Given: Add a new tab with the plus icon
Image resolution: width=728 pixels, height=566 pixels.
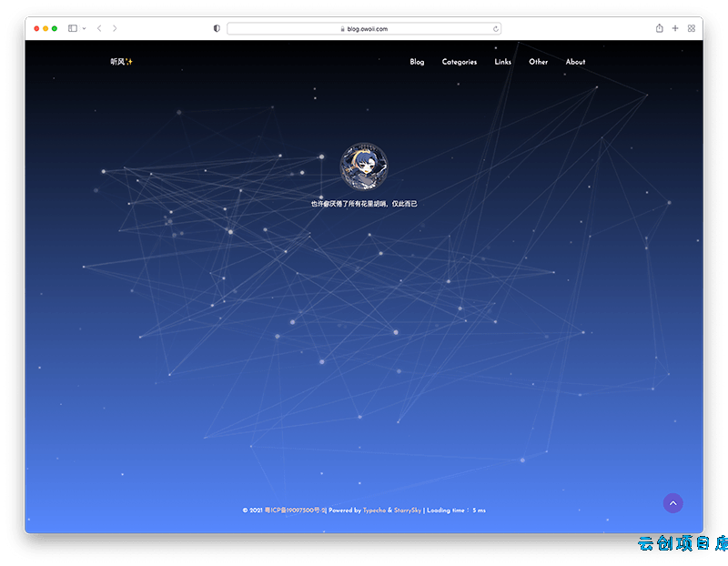Looking at the screenshot, I should coord(675,28).
